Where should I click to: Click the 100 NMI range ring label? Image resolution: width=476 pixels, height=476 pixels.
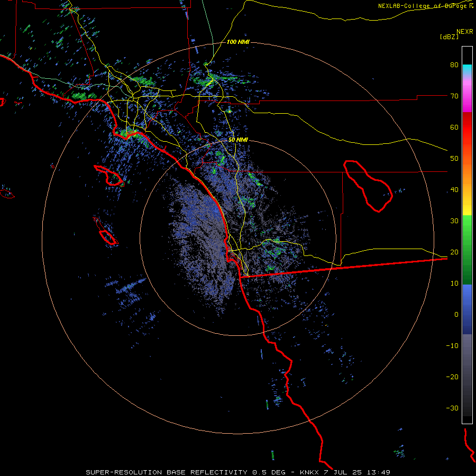tap(238, 42)
